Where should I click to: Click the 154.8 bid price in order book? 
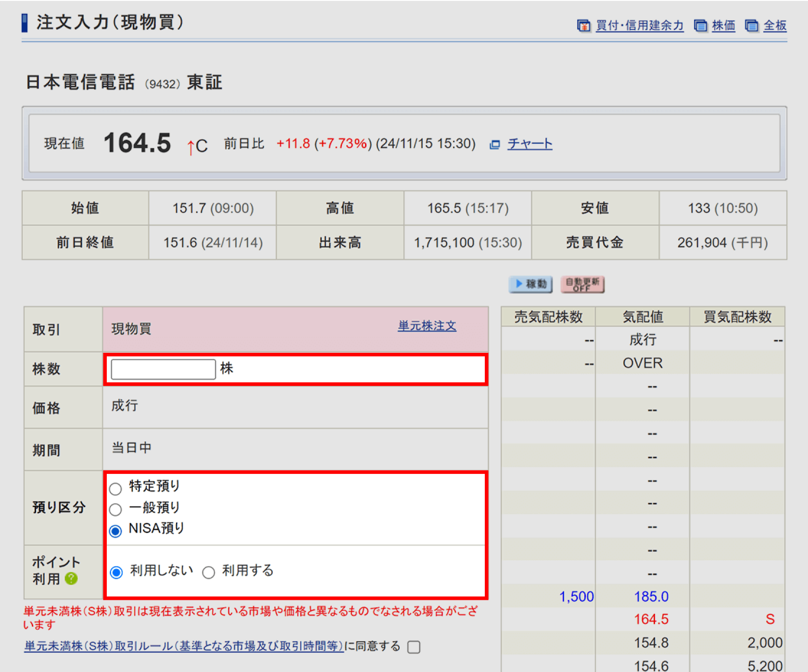pos(651,643)
